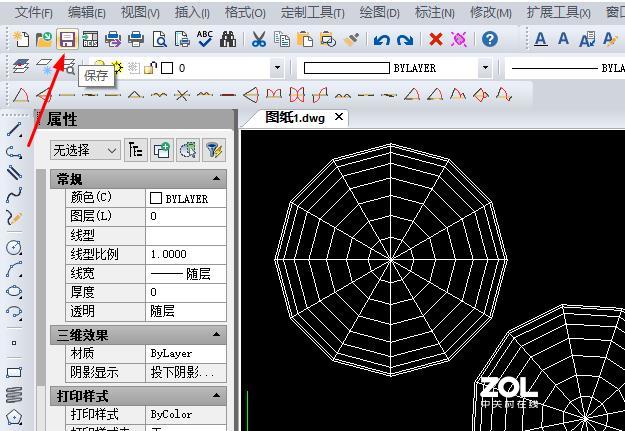This screenshot has height=431, width=625.
Task: Click the red X delete icon
Action: click(x=435, y=39)
